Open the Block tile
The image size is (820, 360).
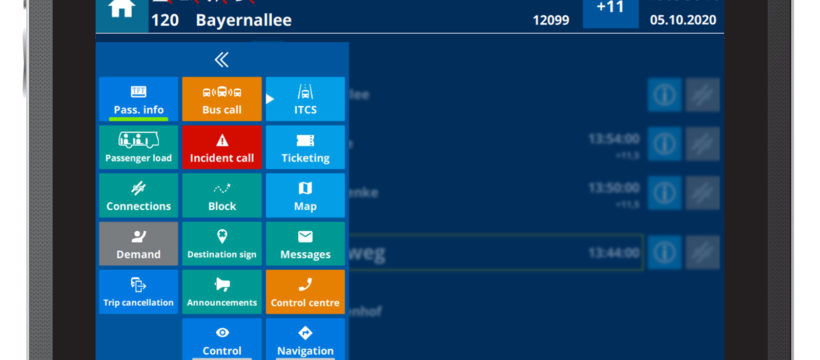[x=222, y=195]
